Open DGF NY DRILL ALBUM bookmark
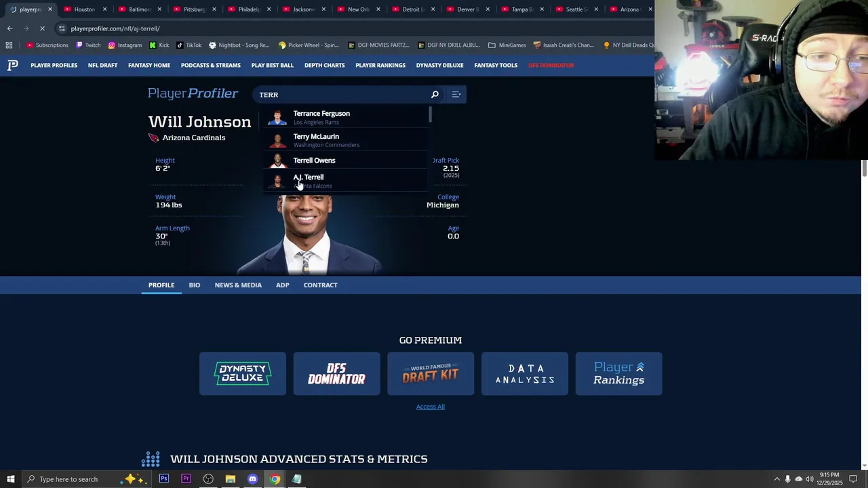868x488 pixels. (x=448, y=45)
